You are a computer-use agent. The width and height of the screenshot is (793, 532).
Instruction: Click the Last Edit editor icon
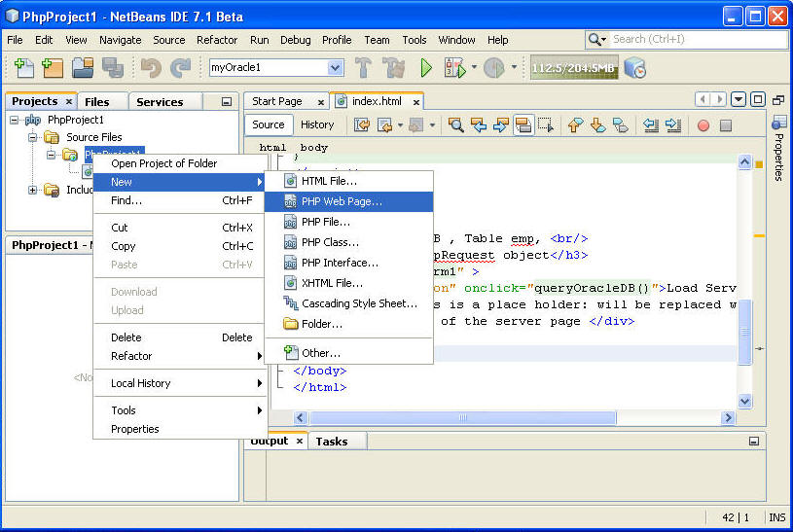362,124
